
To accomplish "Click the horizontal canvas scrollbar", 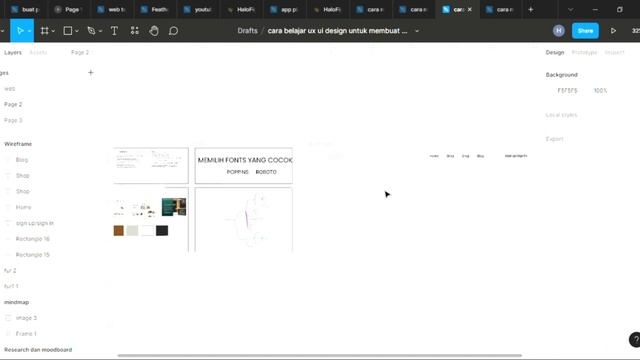I will [320, 356].
